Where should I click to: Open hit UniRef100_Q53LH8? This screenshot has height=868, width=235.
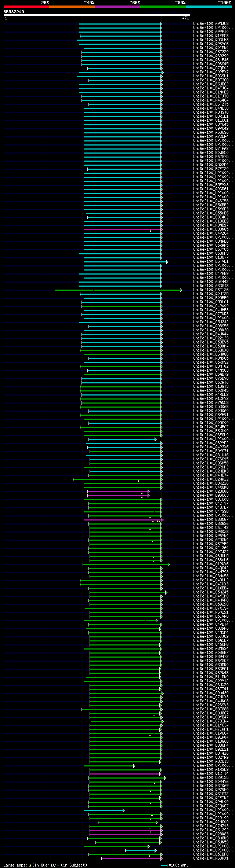211,40
